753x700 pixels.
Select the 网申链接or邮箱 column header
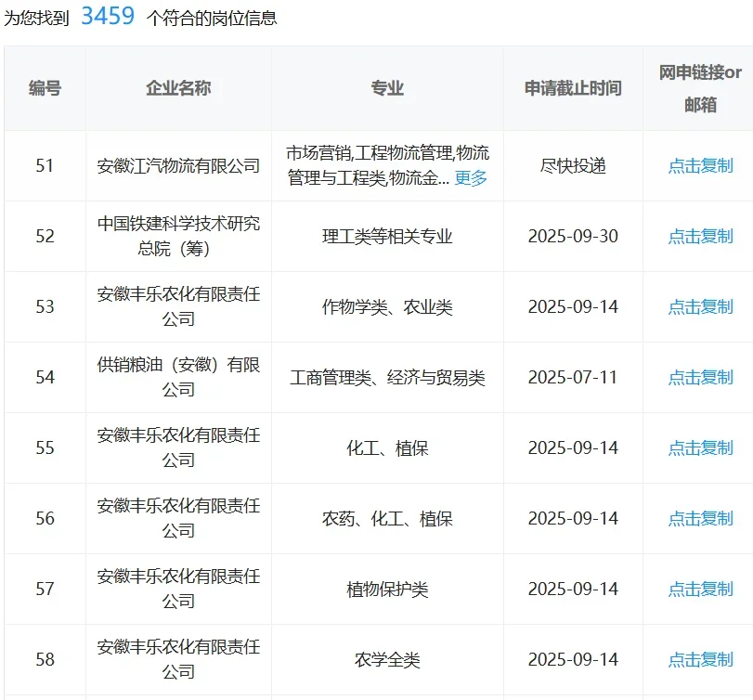pos(700,88)
